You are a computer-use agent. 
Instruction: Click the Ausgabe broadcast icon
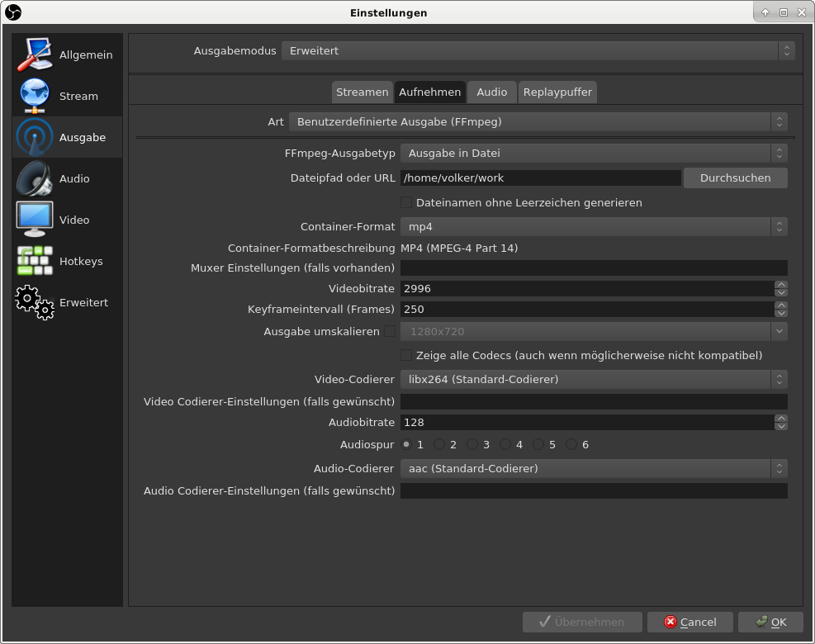(x=34, y=138)
